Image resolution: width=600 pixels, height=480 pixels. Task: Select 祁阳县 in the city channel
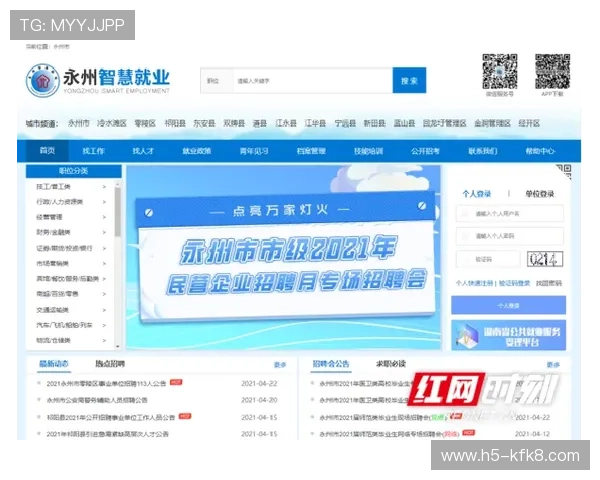click(175, 123)
